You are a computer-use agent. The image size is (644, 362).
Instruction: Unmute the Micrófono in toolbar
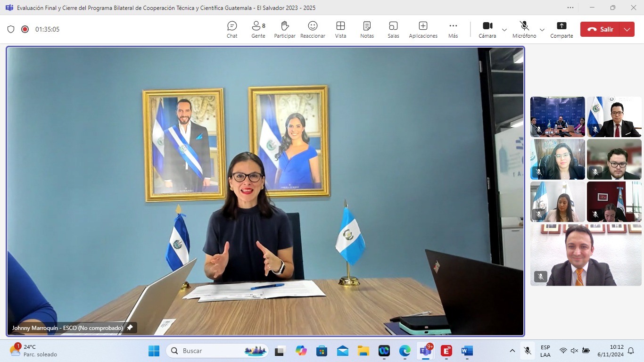pos(524,29)
